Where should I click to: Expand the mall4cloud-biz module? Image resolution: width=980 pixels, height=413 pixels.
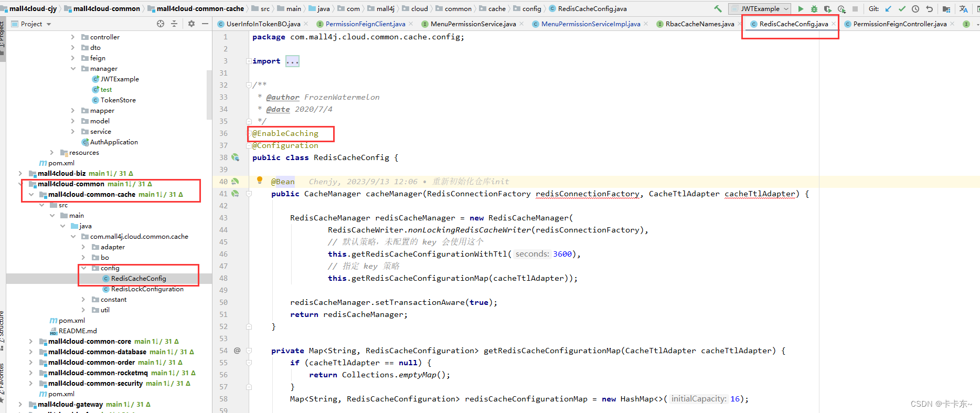point(20,173)
